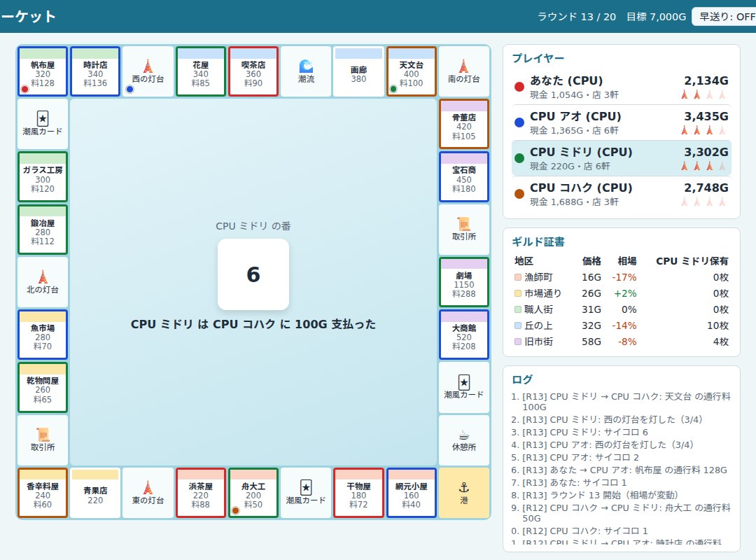Click the 網元小屋 shop tile
Screen dimensions: 756x560
click(412, 493)
